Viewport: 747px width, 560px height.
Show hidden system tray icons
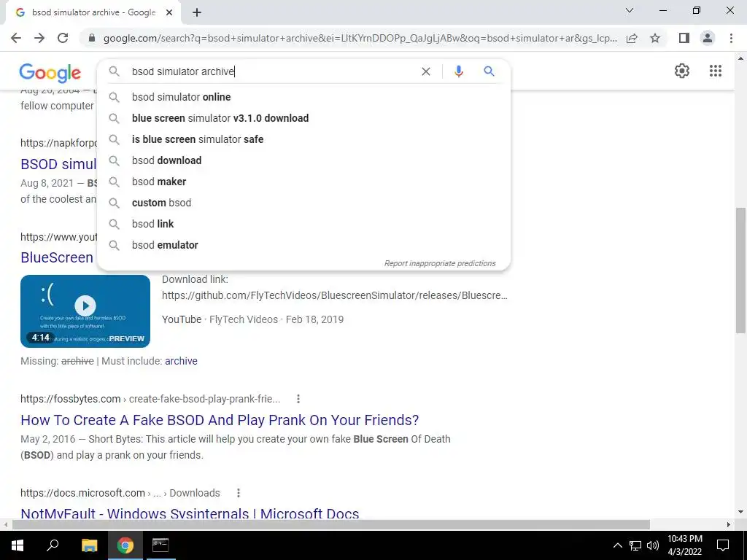[x=617, y=545]
